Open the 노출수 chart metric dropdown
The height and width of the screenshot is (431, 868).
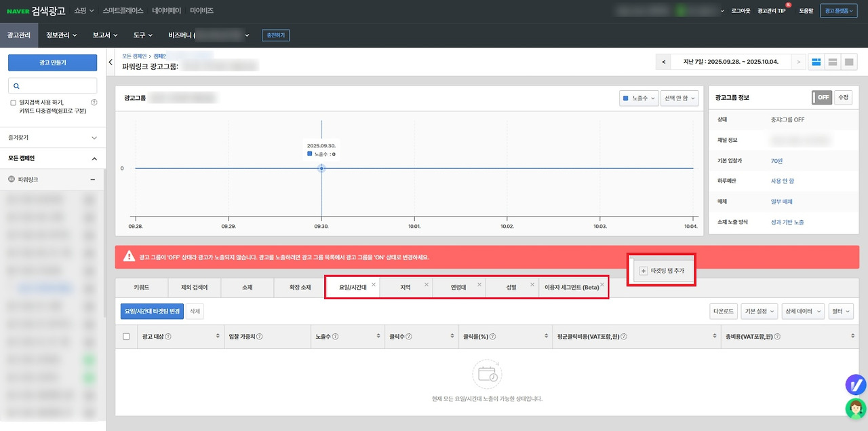tap(639, 98)
